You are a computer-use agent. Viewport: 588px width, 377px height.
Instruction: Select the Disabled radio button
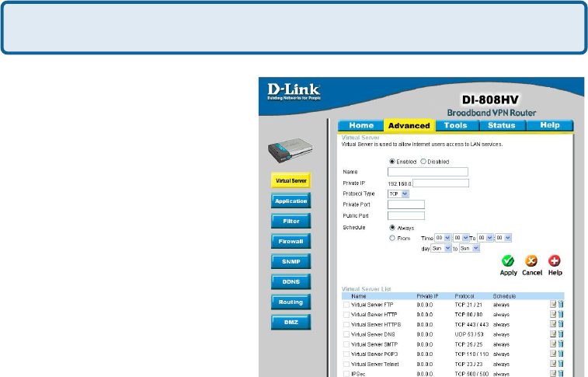tap(423, 162)
